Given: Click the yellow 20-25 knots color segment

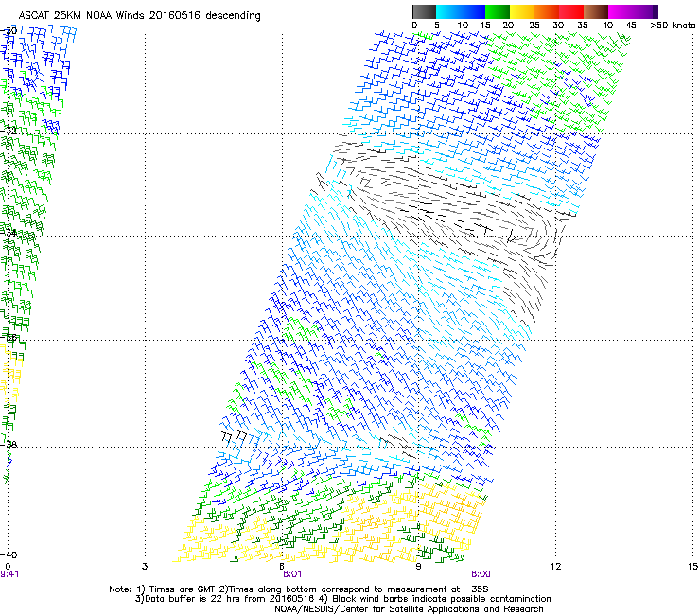Looking at the screenshot, I should pyautogui.click(x=522, y=11).
